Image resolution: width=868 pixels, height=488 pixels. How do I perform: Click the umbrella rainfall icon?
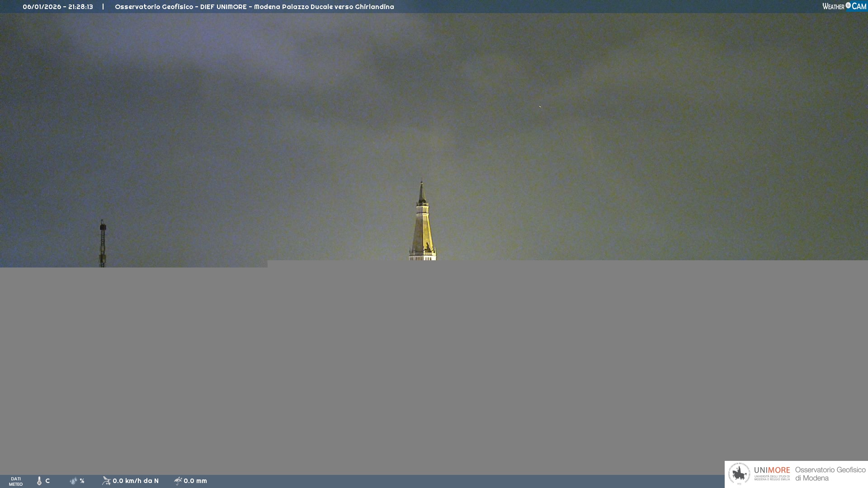(178, 481)
